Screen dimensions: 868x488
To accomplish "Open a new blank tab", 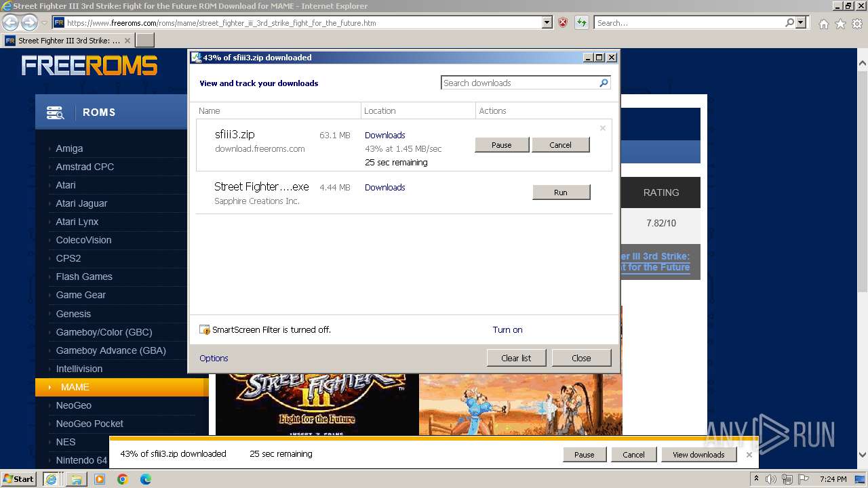I will coord(145,41).
